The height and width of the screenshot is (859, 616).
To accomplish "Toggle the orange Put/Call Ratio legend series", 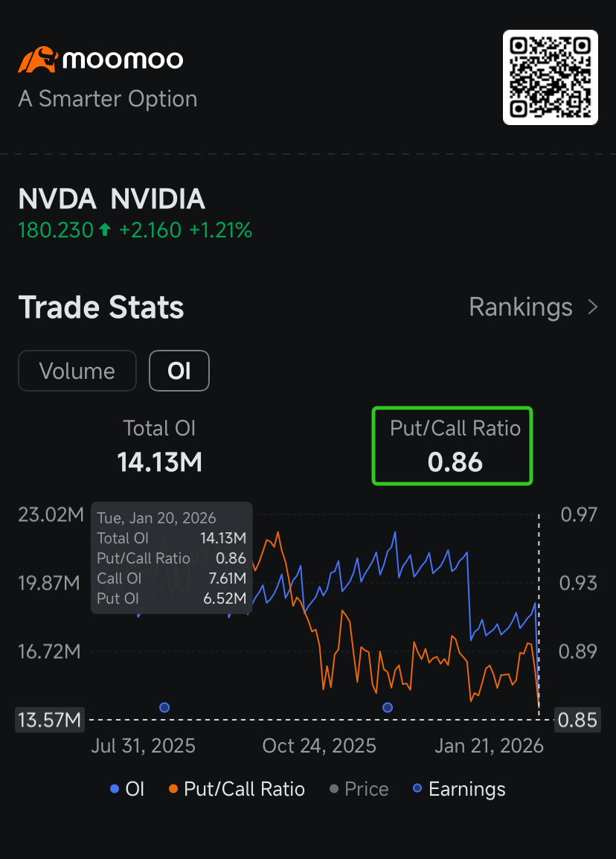I will tap(237, 789).
